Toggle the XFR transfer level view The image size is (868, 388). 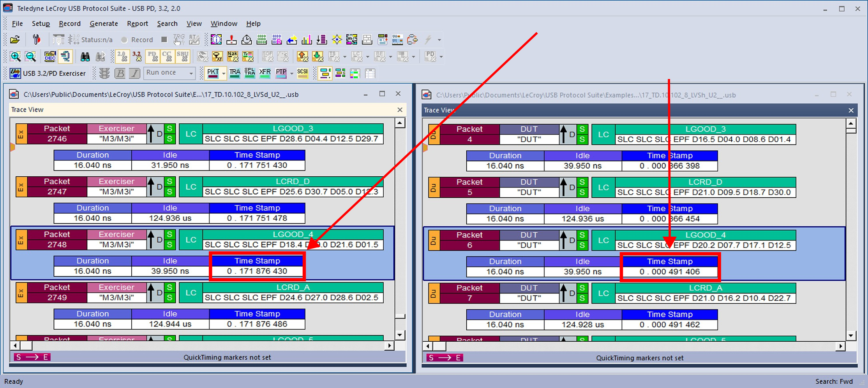265,73
